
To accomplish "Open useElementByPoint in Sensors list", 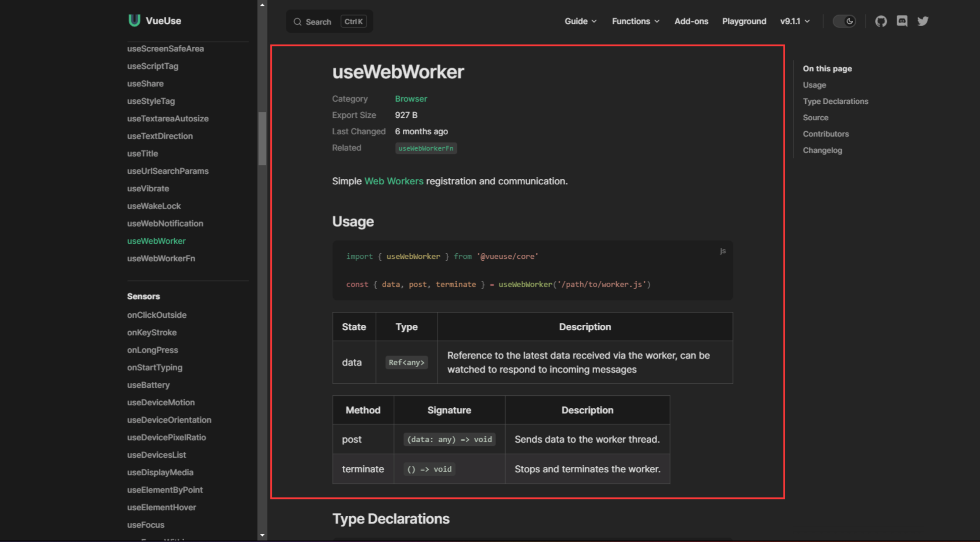I will [165, 490].
